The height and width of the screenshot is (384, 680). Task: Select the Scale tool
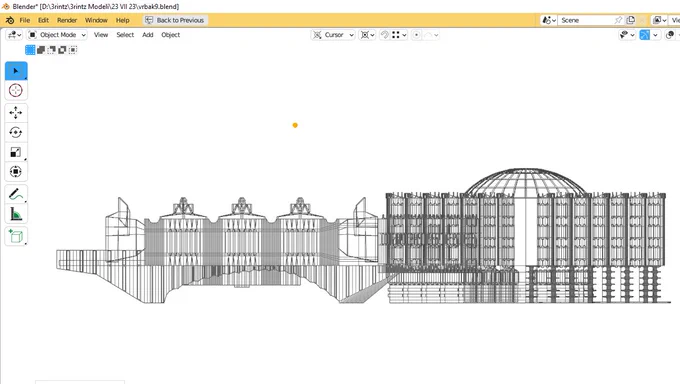click(16, 152)
